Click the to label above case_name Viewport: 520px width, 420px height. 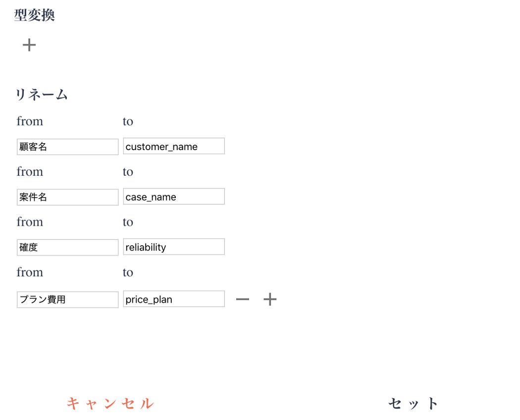(128, 172)
